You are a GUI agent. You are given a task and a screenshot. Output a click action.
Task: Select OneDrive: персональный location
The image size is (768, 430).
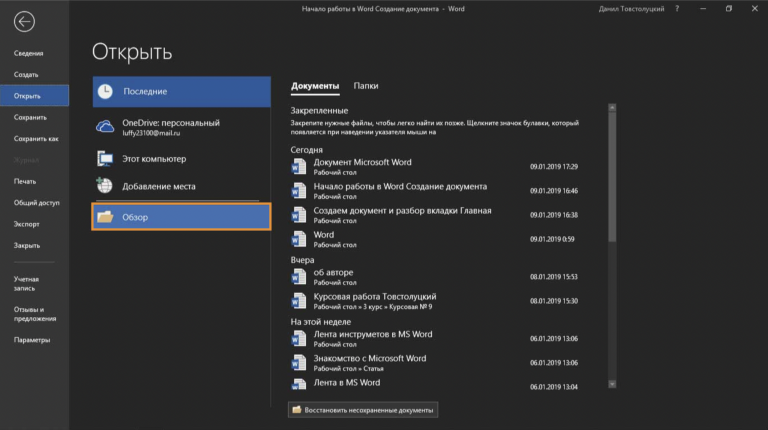182,127
